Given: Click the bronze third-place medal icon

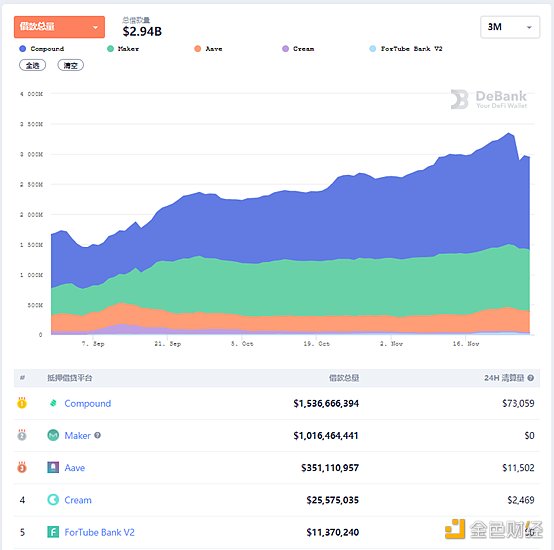Looking at the screenshot, I should tap(22, 467).
